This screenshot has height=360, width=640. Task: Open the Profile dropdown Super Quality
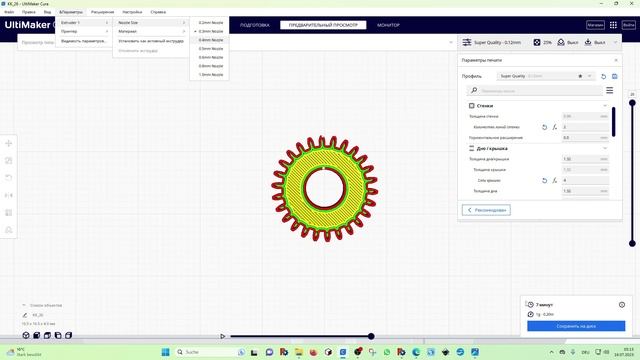[546, 76]
